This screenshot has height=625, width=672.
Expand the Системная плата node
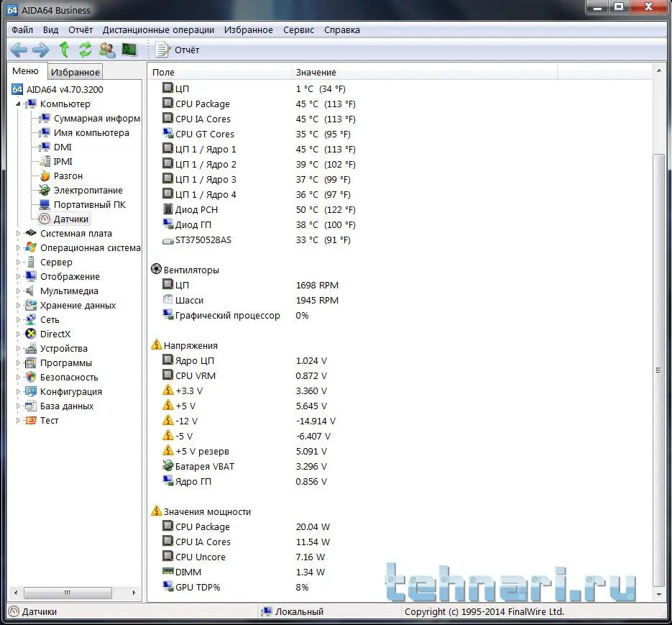19,233
